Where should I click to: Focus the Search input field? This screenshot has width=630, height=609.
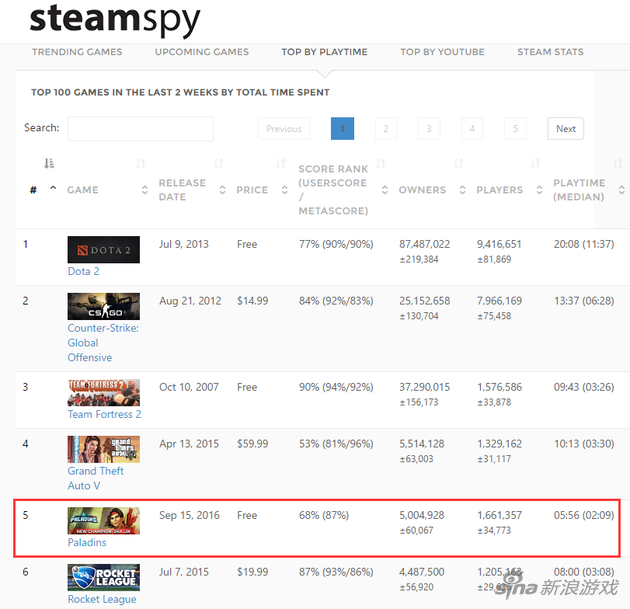[x=141, y=129]
